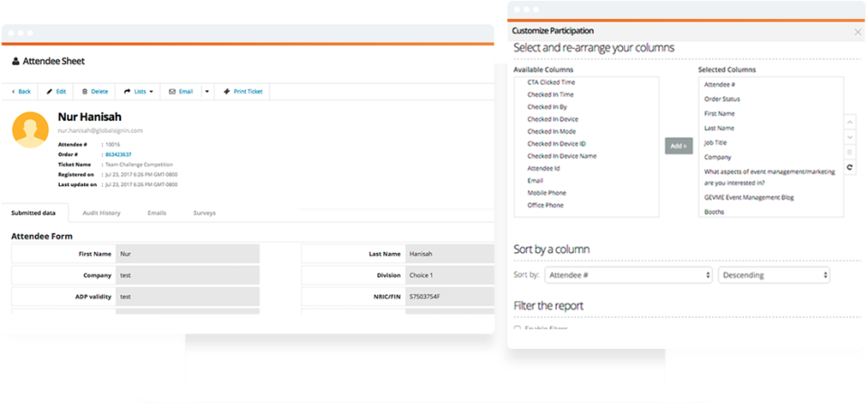Viewport: 868px width, 403px height.
Task: Click the Delete trash button in Attendee Sheet toolbar
Action: click(95, 91)
